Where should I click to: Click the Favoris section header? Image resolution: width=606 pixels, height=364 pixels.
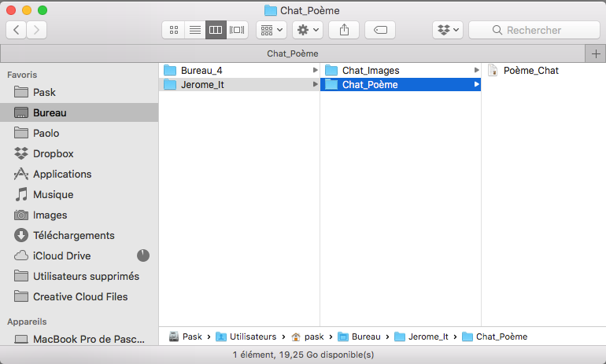pos(22,75)
